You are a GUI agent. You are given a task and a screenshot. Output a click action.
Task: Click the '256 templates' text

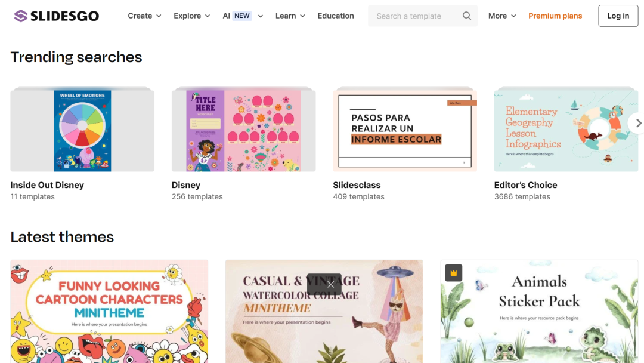coord(197,197)
